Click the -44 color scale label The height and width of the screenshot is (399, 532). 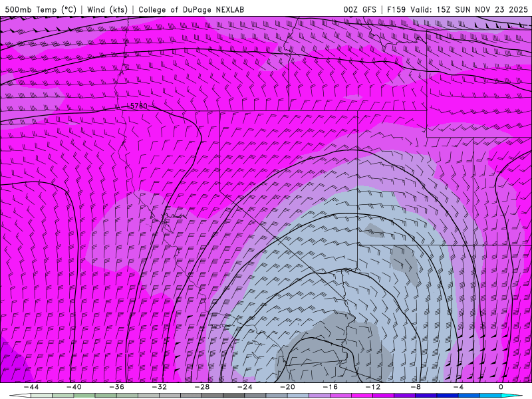[31, 387]
